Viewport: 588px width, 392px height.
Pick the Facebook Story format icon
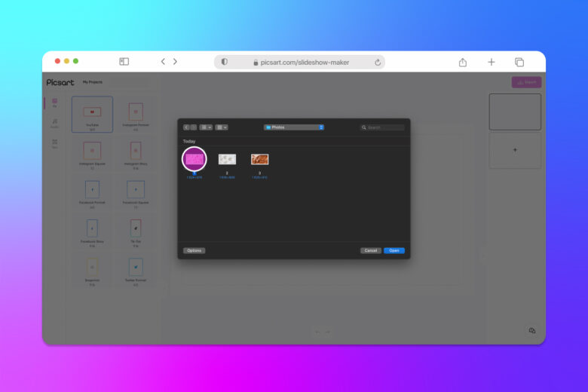point(92,228)
